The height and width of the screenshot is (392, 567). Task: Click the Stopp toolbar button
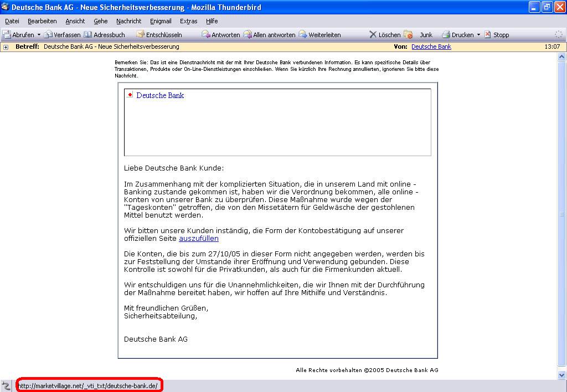[497, 35]
